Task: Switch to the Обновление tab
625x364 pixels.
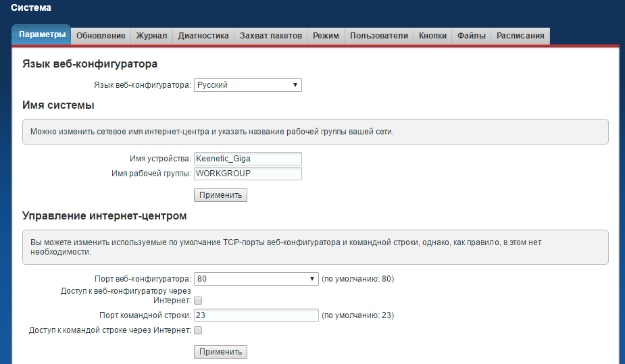Action: (x=101, y=36)
